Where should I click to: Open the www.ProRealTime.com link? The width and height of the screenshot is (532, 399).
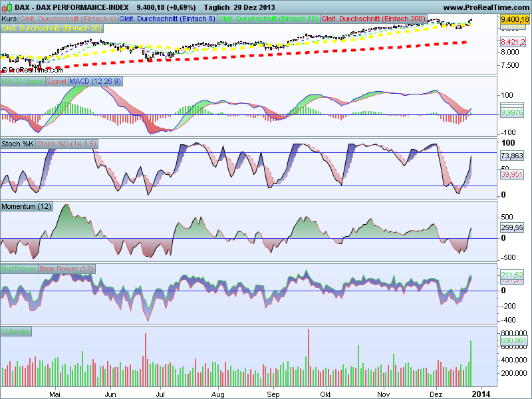pyautogui.click(x=486, y=7)
